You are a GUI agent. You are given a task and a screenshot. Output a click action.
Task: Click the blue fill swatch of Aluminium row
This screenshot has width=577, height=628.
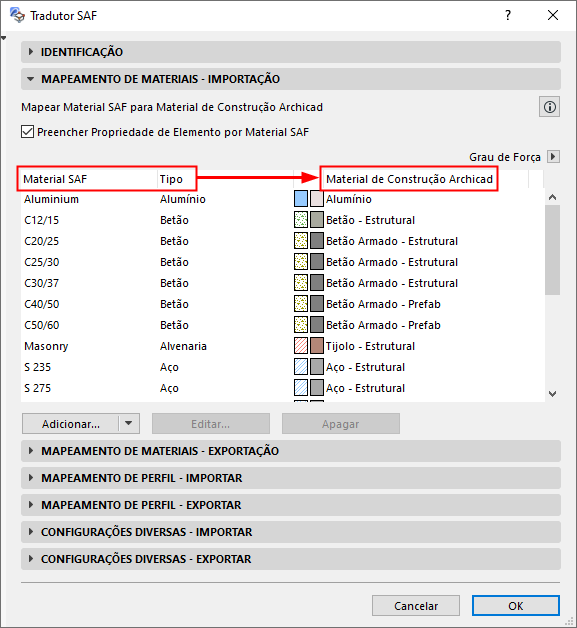[301, 199]
